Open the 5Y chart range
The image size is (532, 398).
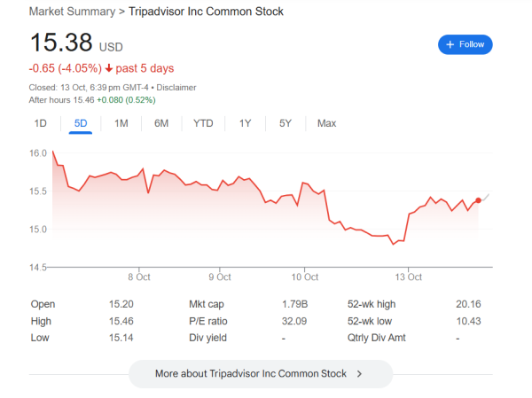point(285,123)
